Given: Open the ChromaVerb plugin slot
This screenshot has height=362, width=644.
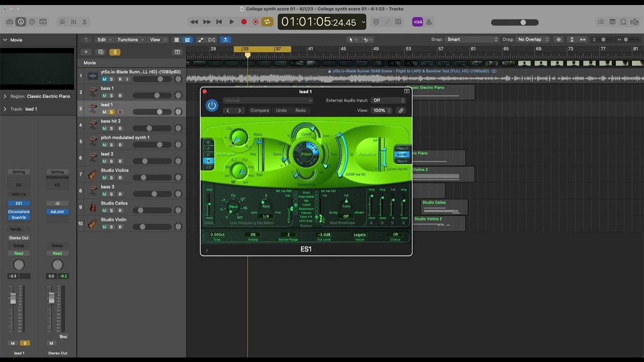Looking at the screenshot, I should pyautogui.click(x=19, y=212).
